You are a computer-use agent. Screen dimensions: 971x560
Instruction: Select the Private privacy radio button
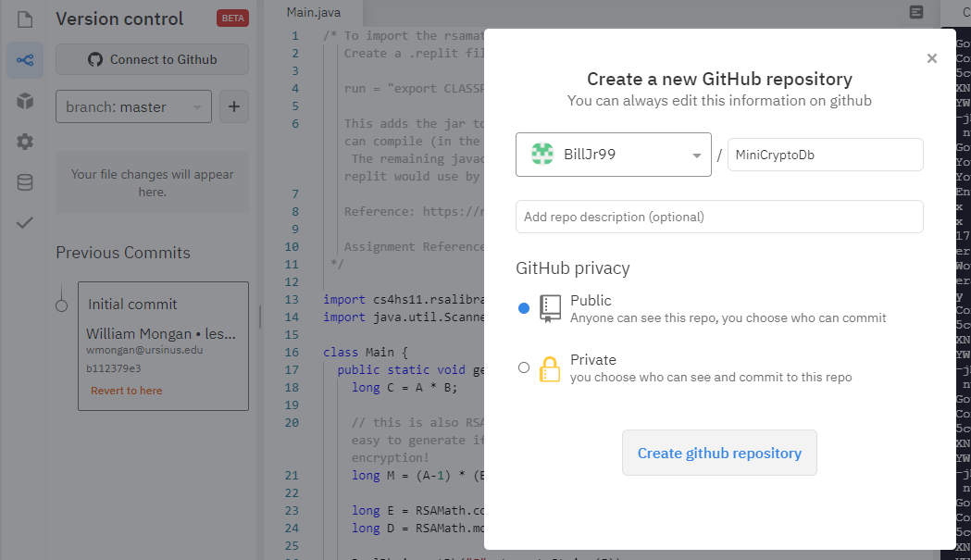(524, 367)
